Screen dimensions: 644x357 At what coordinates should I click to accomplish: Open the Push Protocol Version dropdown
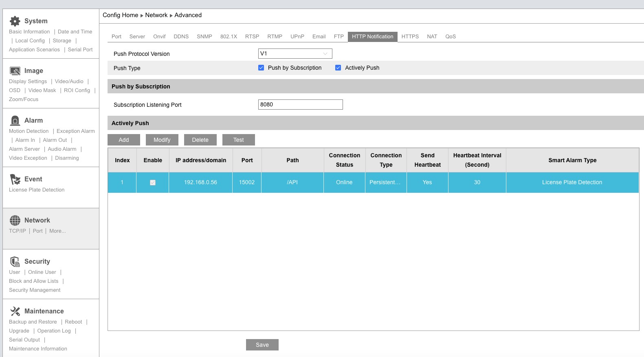295,53
